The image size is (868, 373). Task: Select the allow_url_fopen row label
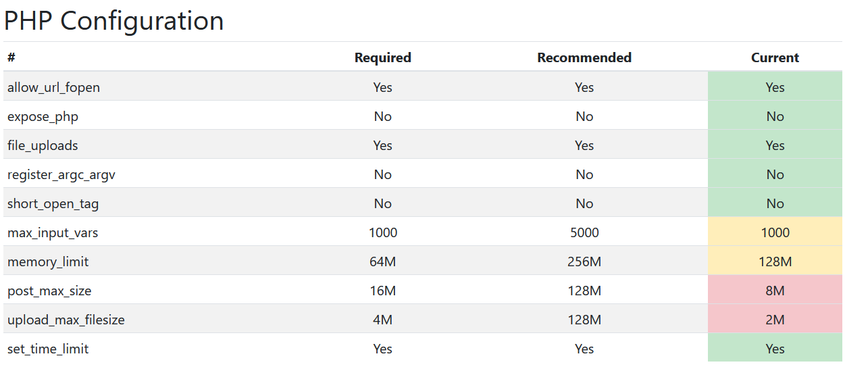click(54, 88)
